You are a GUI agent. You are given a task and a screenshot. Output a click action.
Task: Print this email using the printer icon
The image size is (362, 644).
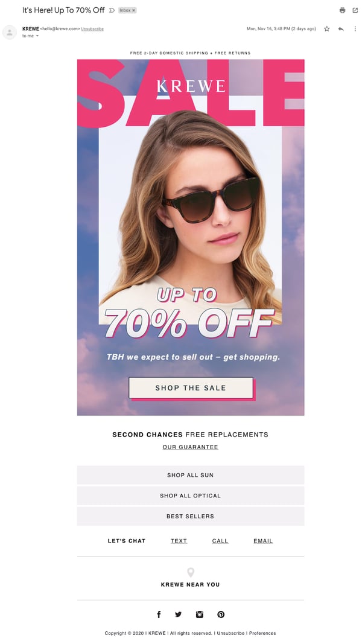342,10
